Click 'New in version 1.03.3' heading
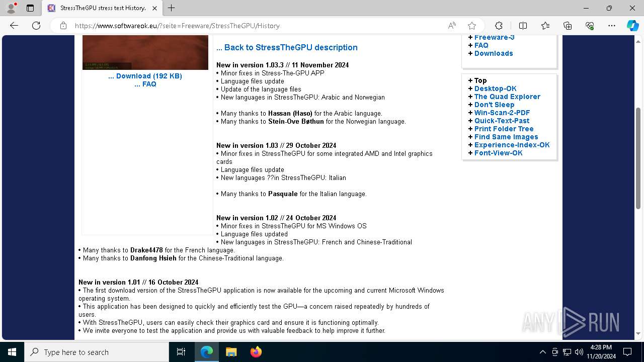 pos(282,65)
